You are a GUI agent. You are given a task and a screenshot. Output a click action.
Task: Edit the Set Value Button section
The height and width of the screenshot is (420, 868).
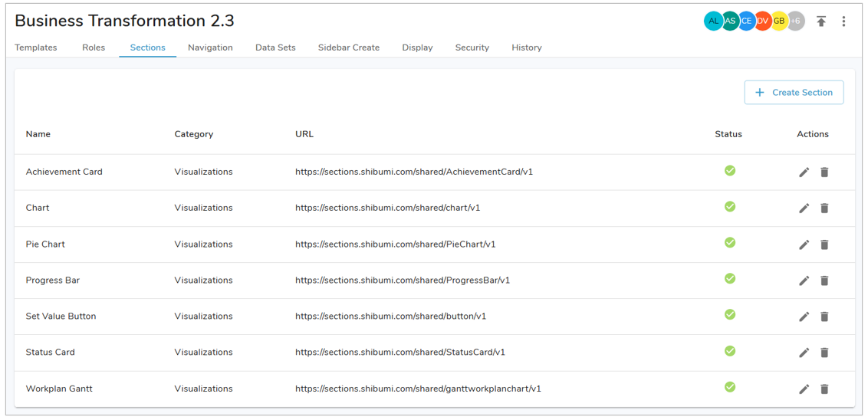[804, 317]
